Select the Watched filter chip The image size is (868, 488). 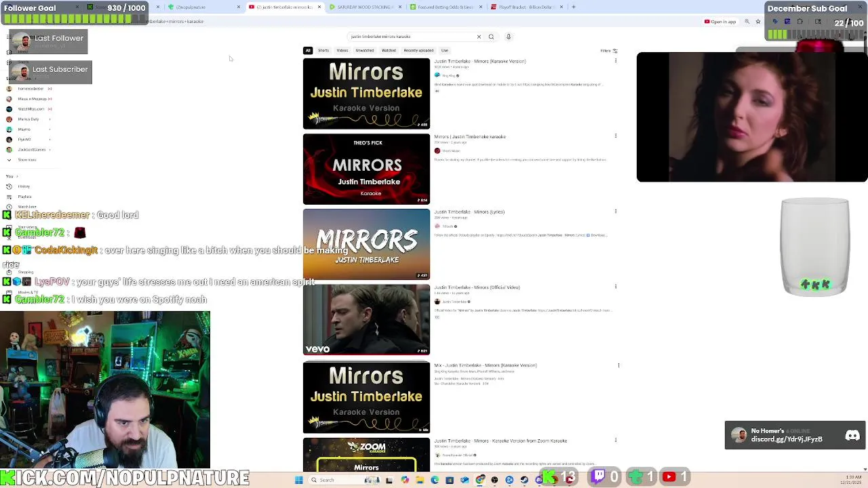pos(389,50)
